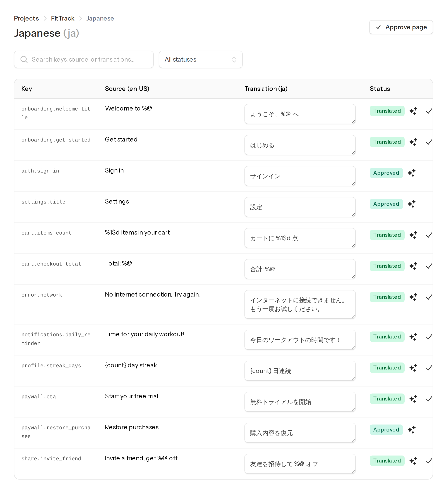Edit the サインイン translation field
Viewport: 447px width, 504px height.
pyautogui.click(x=300, y=176)
